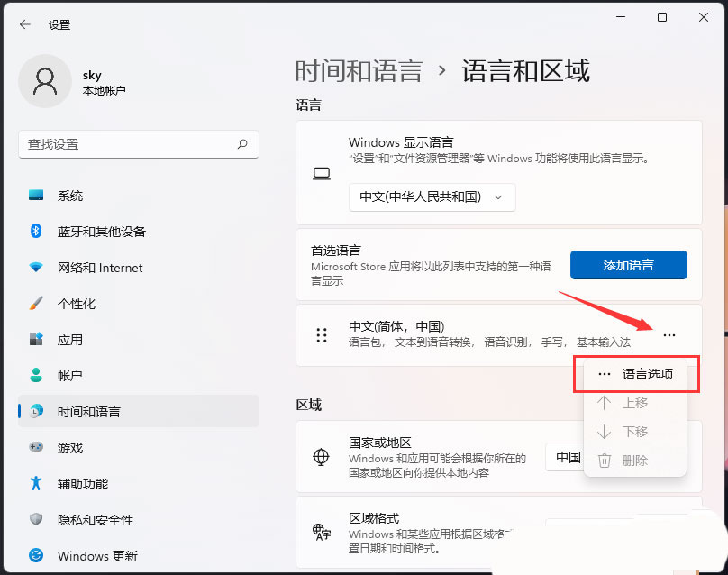Open Windows Update page
Screen dimensions: 728x575
tap(96, 556)
